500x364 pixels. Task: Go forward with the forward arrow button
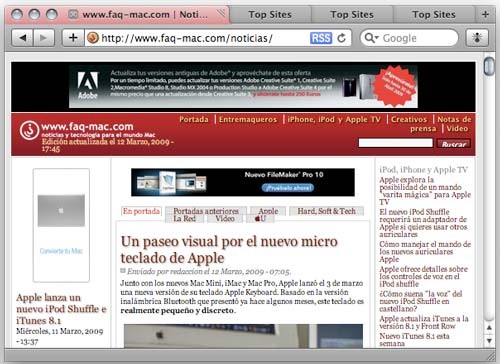click(44, 38)
